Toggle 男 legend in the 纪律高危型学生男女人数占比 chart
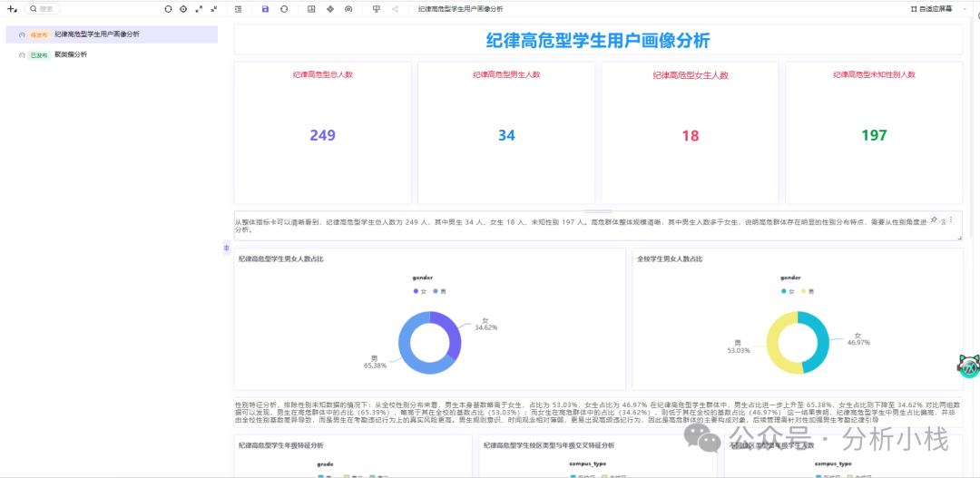Image resolution: width=980 pixels, height=478 pixels. pos(439,291)
